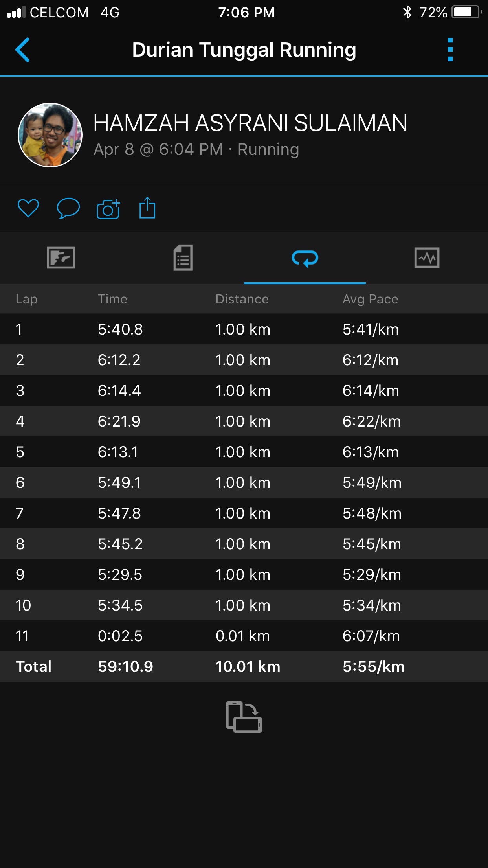Select lap 1 row

244,329
